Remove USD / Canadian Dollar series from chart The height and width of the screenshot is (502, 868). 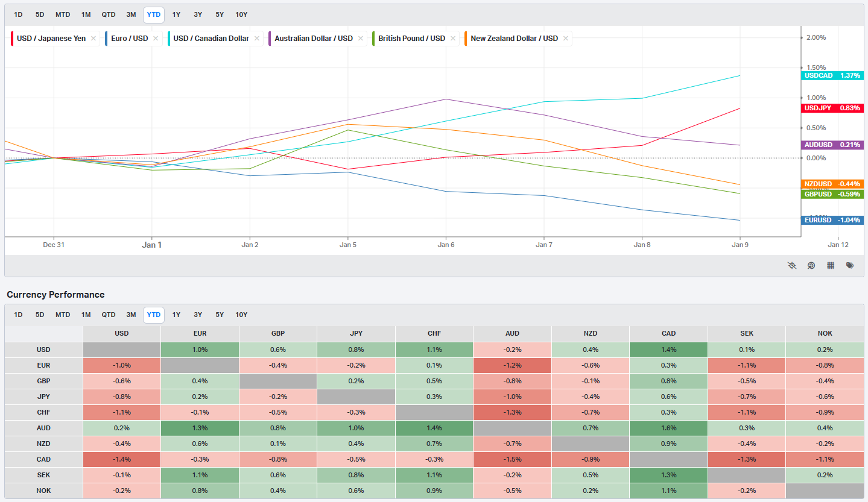tap(256, 39)
